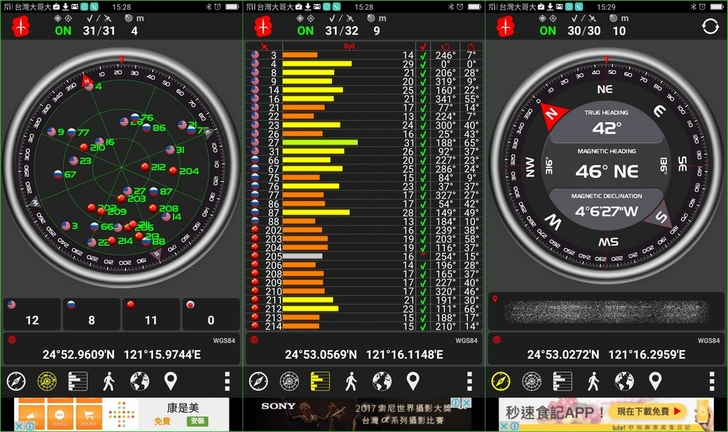This screenshot has height=432, width=728.
Task: Tap the walking person icon in the left panel
Action: pyautogui.click(x=108, y=381)
